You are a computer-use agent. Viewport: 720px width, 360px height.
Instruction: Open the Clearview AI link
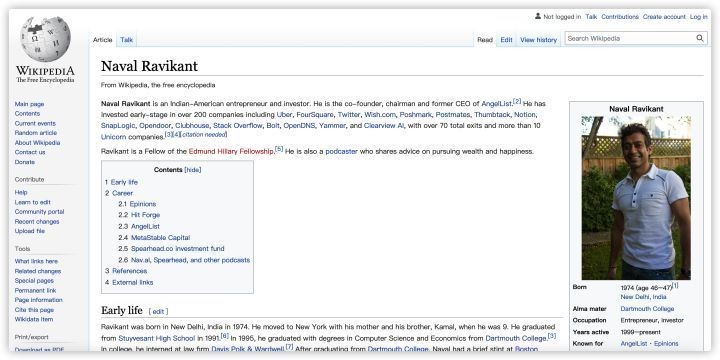pyautogui.click(x=384, y=125)
